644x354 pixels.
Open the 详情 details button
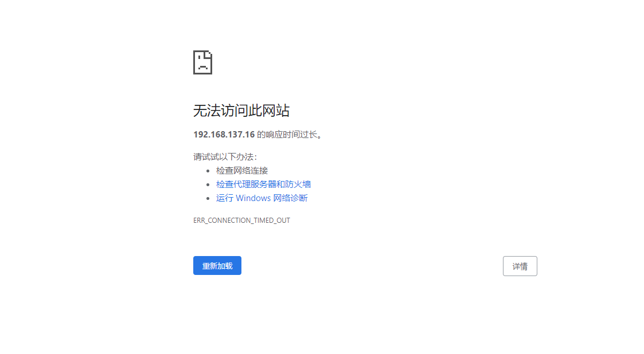(x=520, y=266)
